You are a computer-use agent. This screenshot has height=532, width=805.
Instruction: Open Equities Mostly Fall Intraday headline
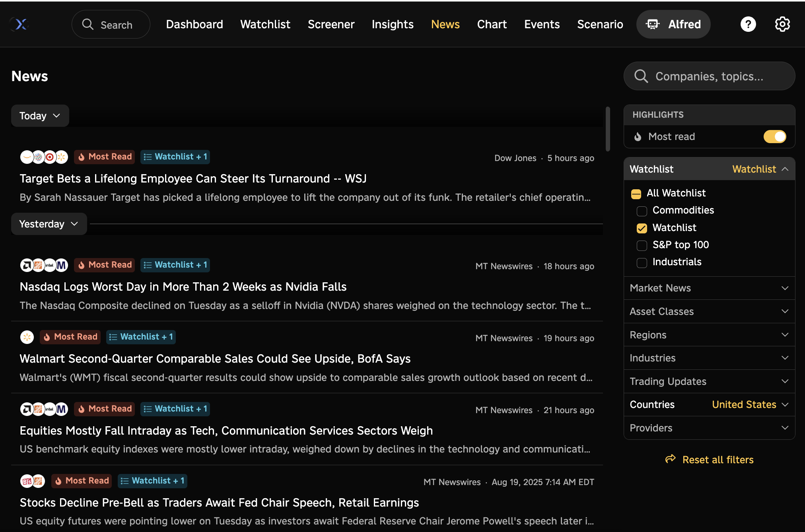[226, 431]
